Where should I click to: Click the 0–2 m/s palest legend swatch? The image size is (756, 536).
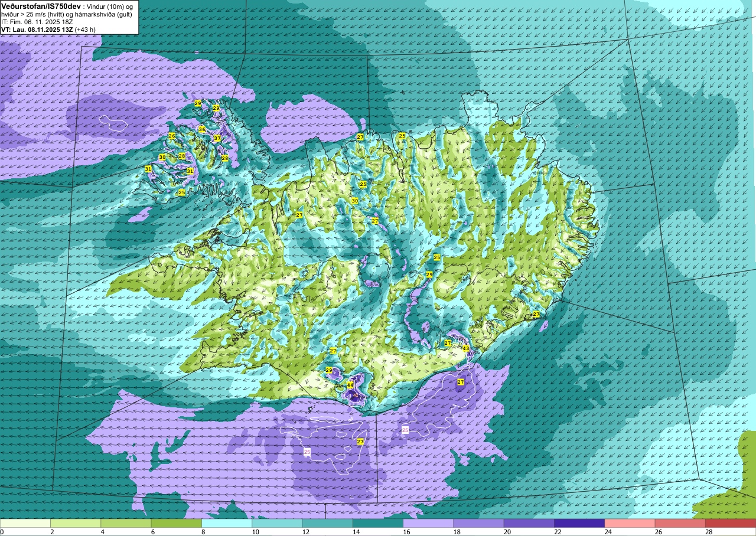(x=25, y=523)
